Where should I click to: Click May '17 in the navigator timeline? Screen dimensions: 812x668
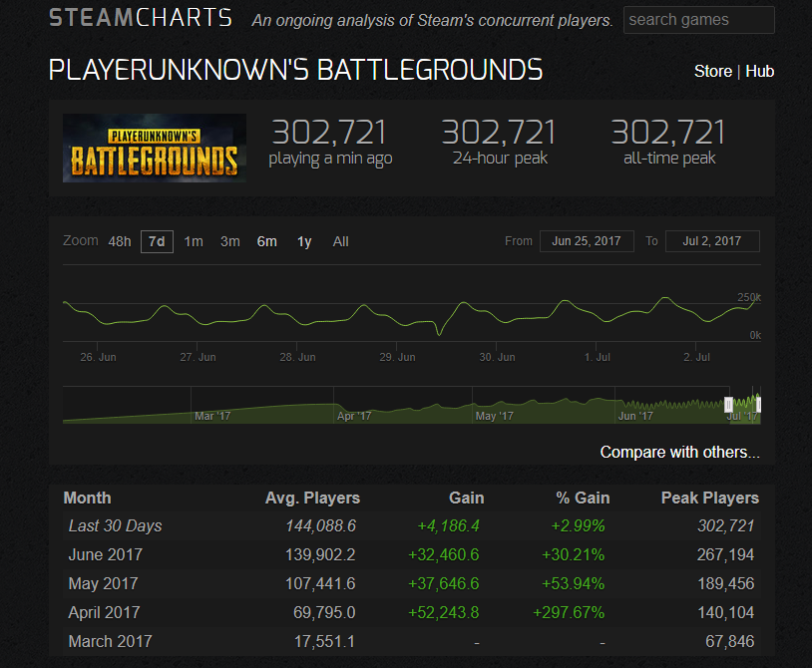point(494,416)
